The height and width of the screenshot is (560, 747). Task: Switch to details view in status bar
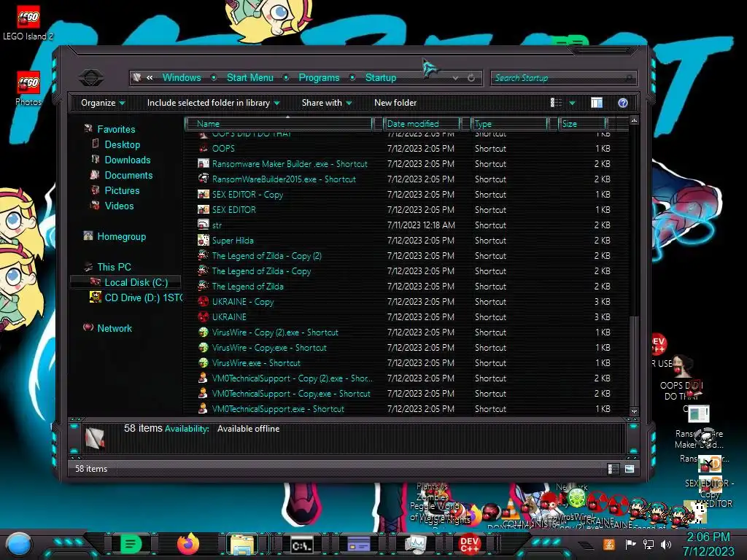tap(613, 469)
